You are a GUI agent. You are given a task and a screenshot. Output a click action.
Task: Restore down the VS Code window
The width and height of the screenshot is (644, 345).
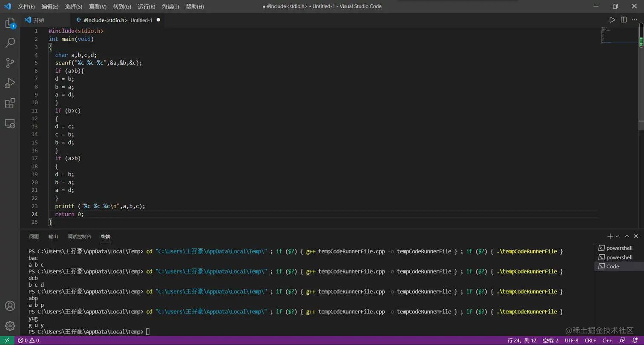pos(615,6)
